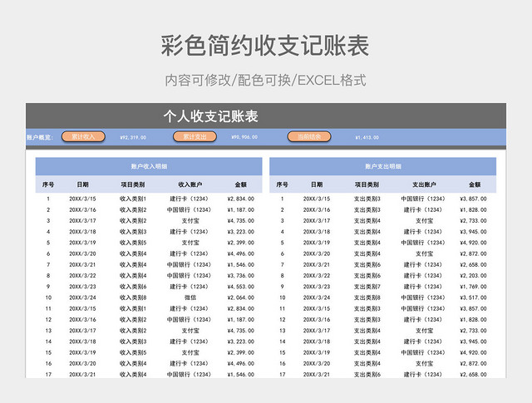Click 项目类别 header in expense table
This screenshot has width=532, height=403.
point(367,184)
